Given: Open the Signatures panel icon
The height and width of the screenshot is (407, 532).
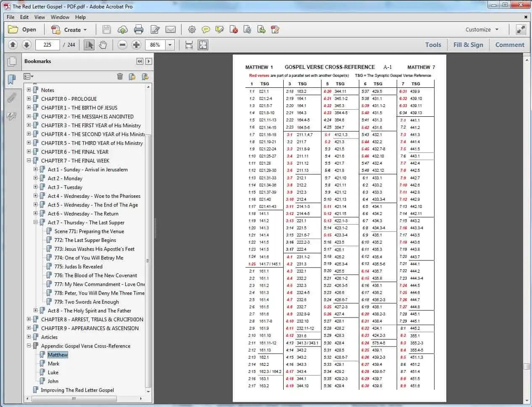Looking at the screenshot, I should click(x=12, y=116).
